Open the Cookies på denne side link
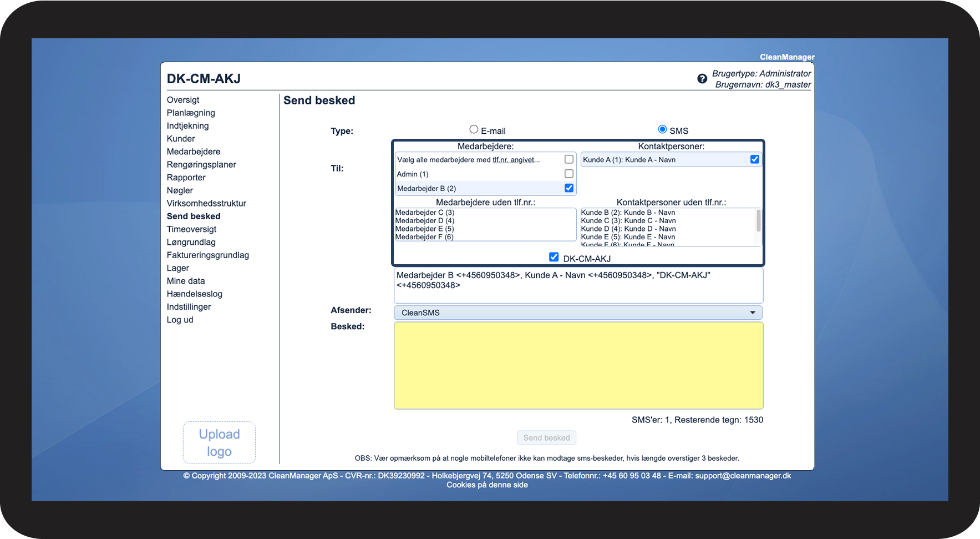980x539 pixels. point(487,485)
